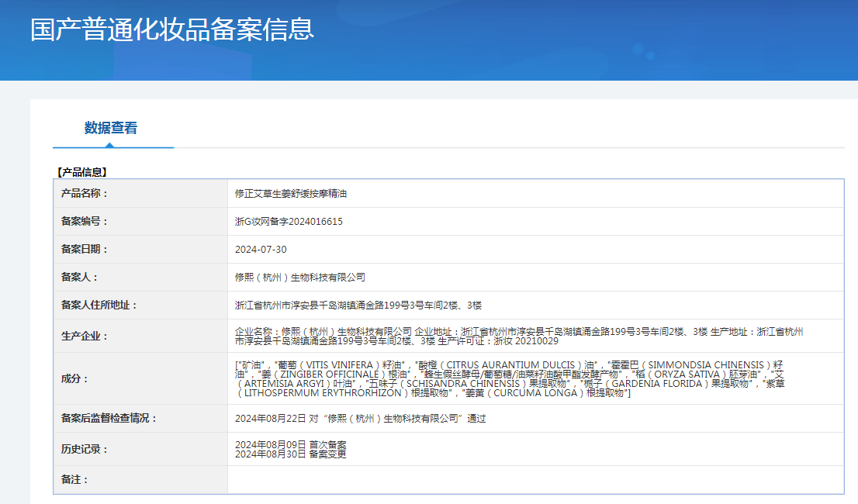Click the 2024年08月30日 备案变更 history entry
The width and height of the screenshot is (858, 504).
[290, 454]
